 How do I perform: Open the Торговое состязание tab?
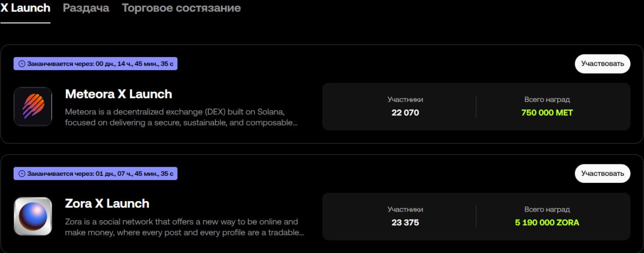pos(181,8)
